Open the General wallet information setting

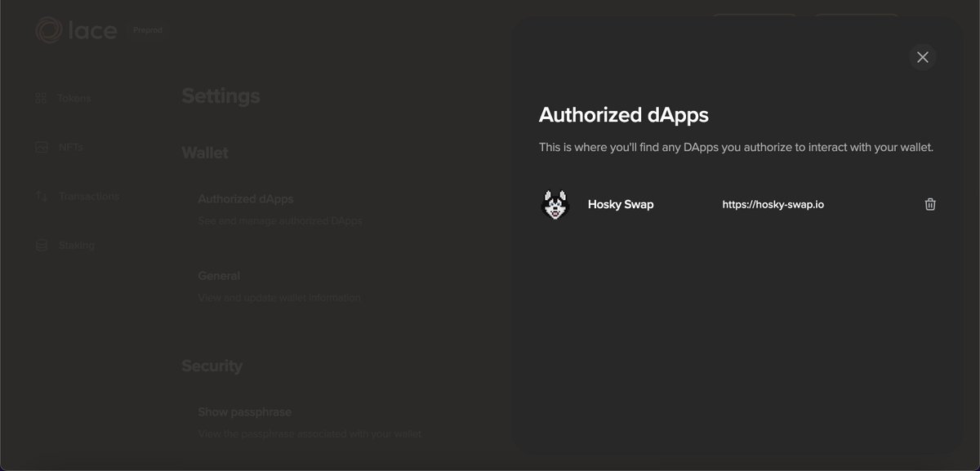(279, 287)
